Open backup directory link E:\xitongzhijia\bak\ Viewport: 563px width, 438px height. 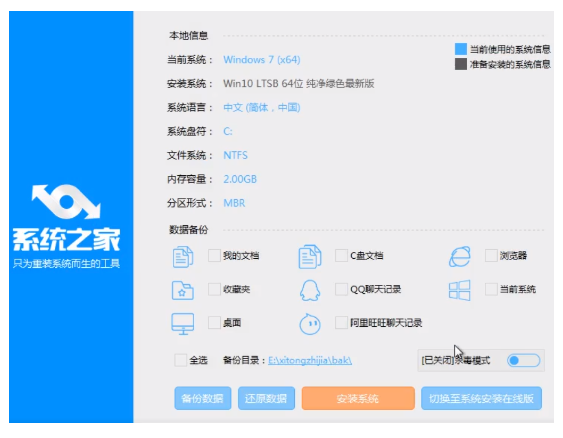310,360
